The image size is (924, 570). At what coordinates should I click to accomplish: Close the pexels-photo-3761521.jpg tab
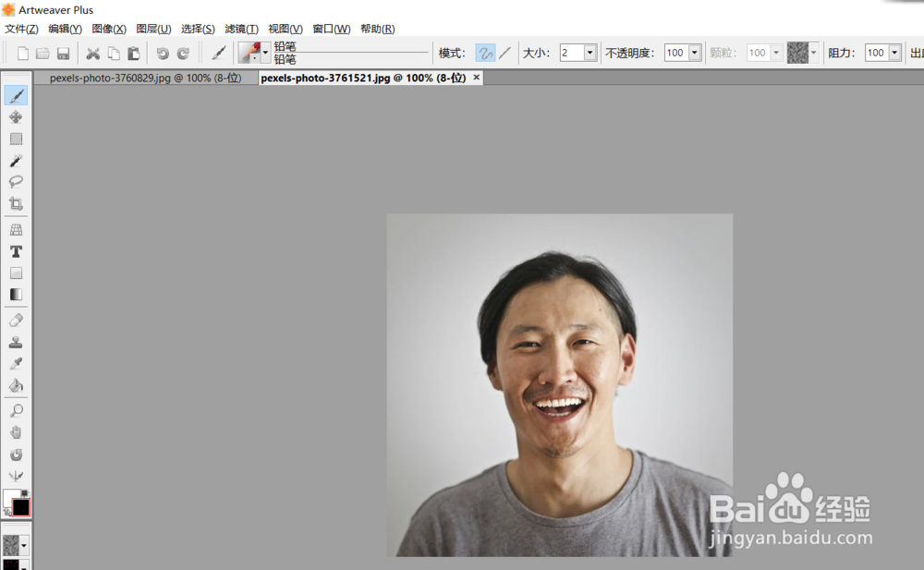476,78
